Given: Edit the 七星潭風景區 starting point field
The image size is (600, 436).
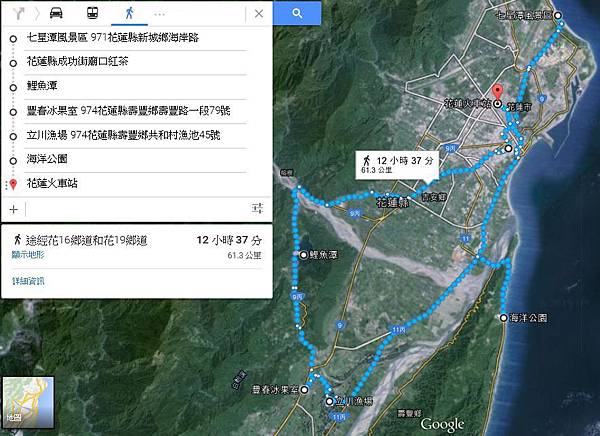Looking at the screenshot, I should [135, 38].
